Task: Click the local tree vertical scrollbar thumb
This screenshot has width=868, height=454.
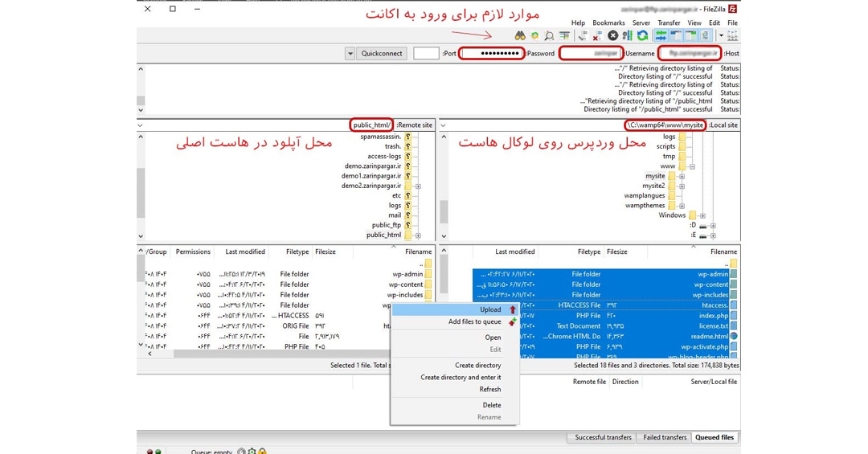Action: tap(444, 211)
